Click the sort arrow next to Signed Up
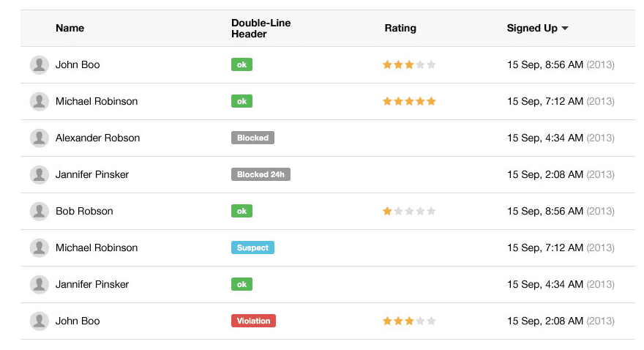The image size is (644, 350). 565,29
